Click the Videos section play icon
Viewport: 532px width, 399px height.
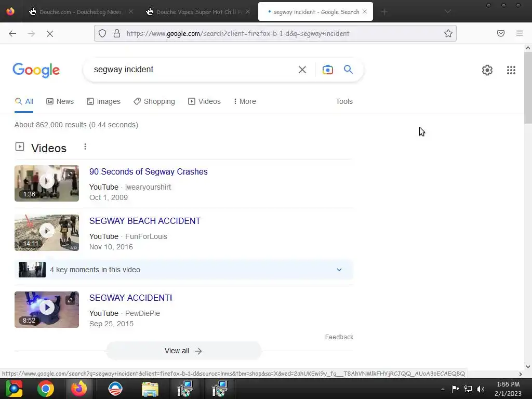(x=20, y=147)
